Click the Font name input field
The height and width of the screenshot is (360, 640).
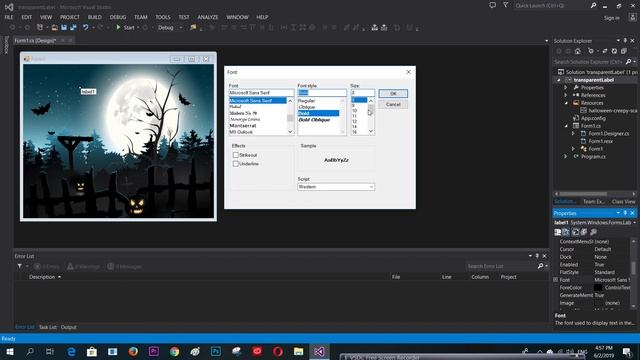click(x=261, y=93)
